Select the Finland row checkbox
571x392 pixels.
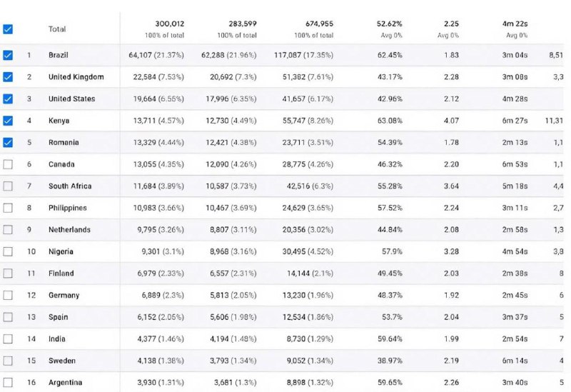pos(8,273)
